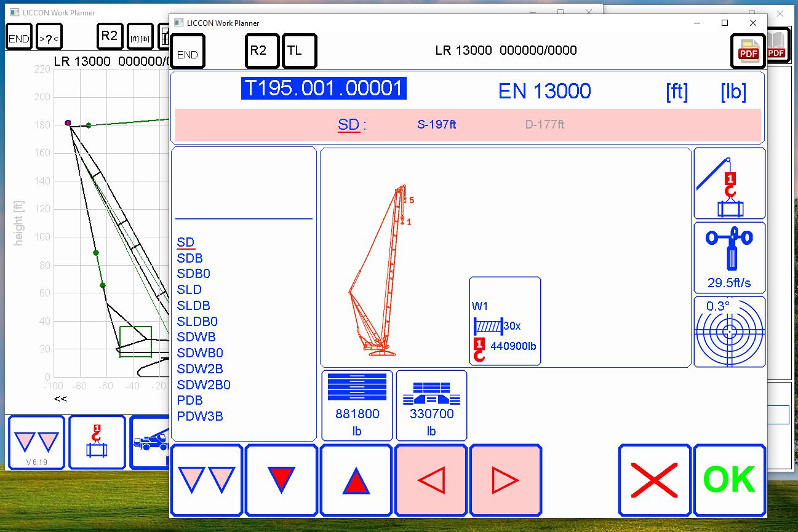Click the 440900lb hook capacity value
This screenshot has height=532, width=798.
click(x=513, y=346)
